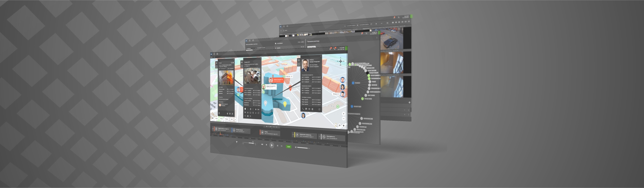The width and height of the screenshot is (644, 188).
Task: Open the timeline filter funnel icon
Action: tap(237, 142)
